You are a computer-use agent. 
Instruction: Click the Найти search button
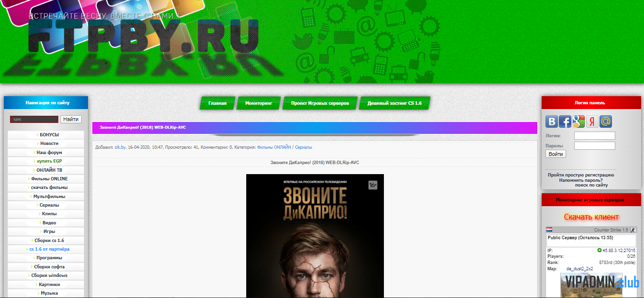click(x=71, y=119)
